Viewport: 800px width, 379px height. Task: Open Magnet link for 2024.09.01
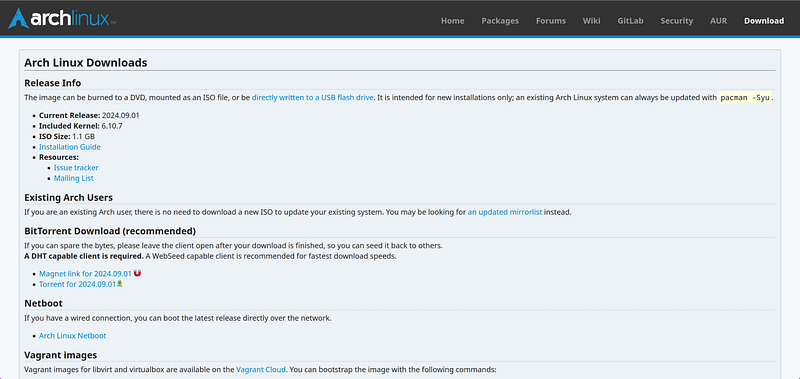(85, 274)
